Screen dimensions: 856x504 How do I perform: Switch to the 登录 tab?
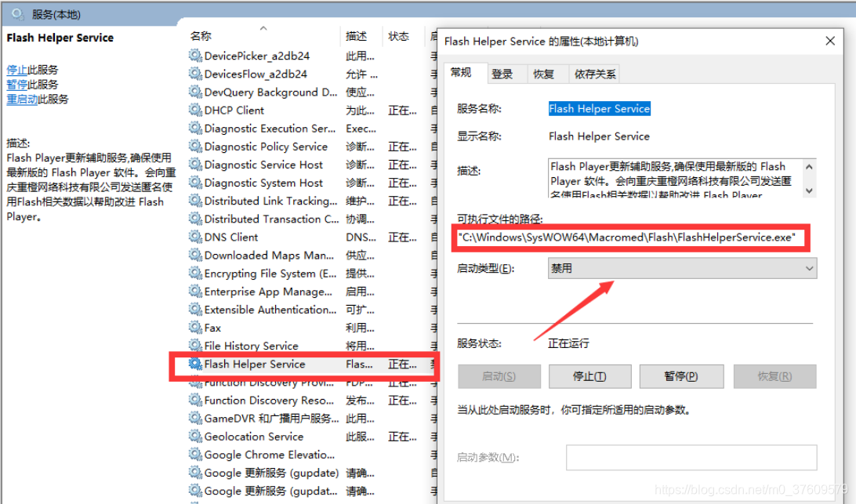coord(506,74)
